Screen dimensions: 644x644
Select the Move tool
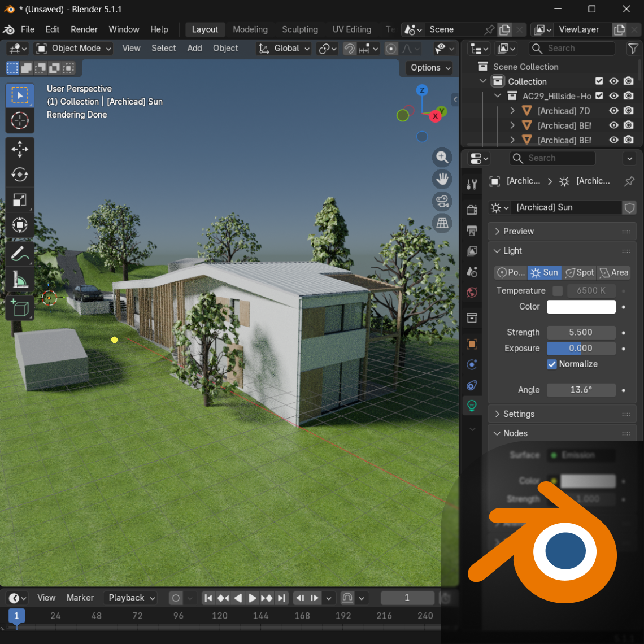pos(19,149)
